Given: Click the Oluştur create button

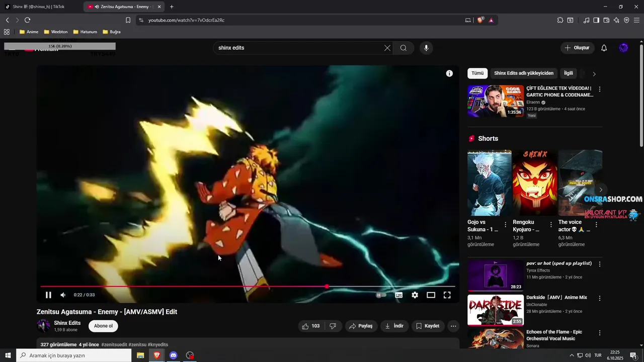Looking at the screenshot, I should click(577, 48).
